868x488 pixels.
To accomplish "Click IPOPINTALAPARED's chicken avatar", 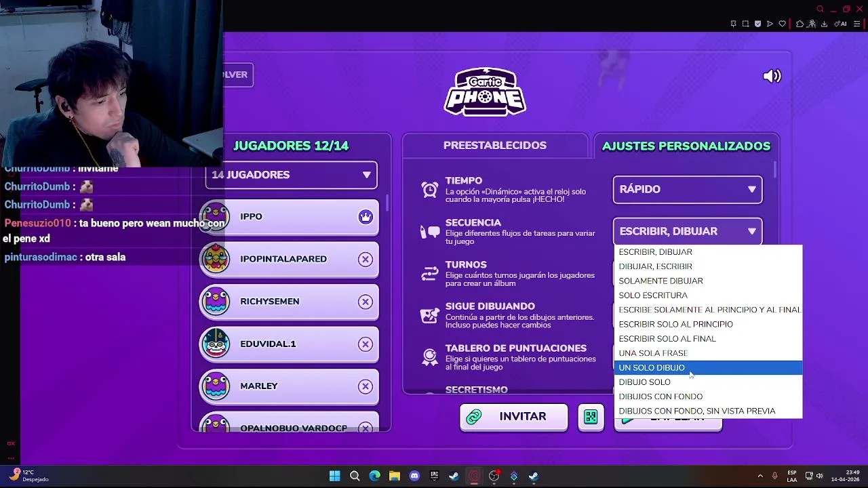I will 216,259.
